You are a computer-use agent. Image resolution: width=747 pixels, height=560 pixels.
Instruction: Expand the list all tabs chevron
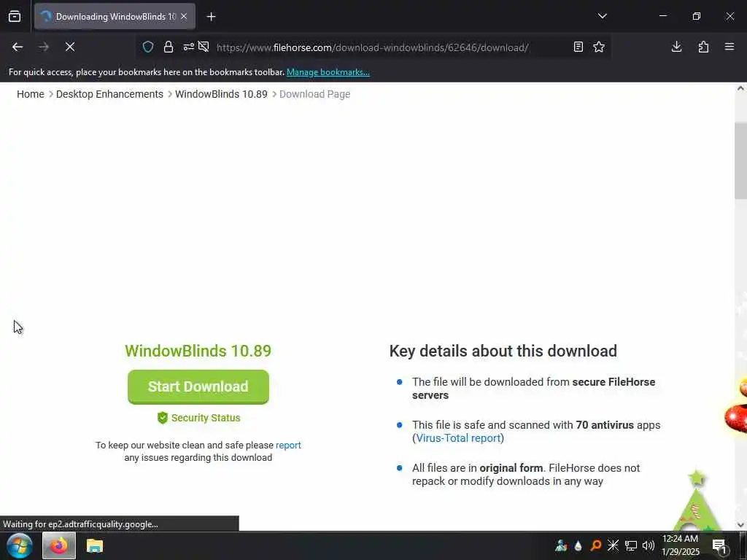click(602, 16)
